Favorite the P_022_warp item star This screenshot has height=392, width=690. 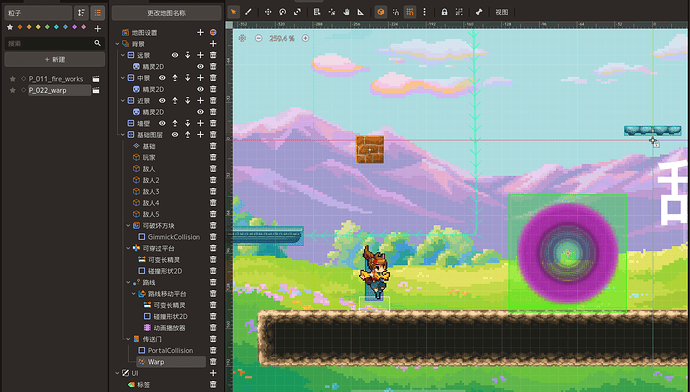coord(13,90)
